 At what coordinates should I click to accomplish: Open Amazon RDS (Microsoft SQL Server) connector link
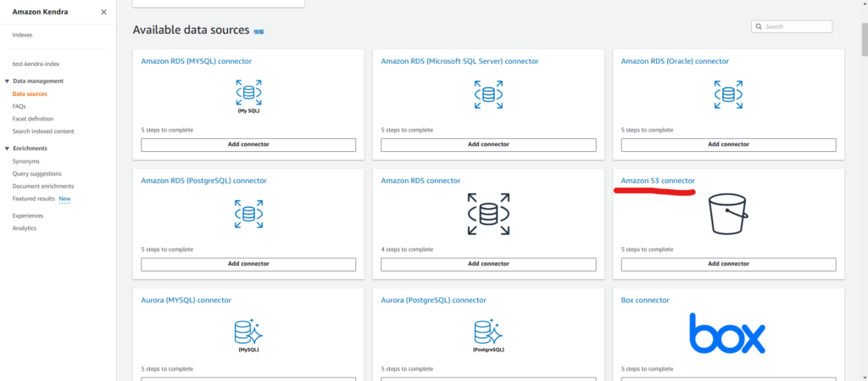click(x=459, y=61)
